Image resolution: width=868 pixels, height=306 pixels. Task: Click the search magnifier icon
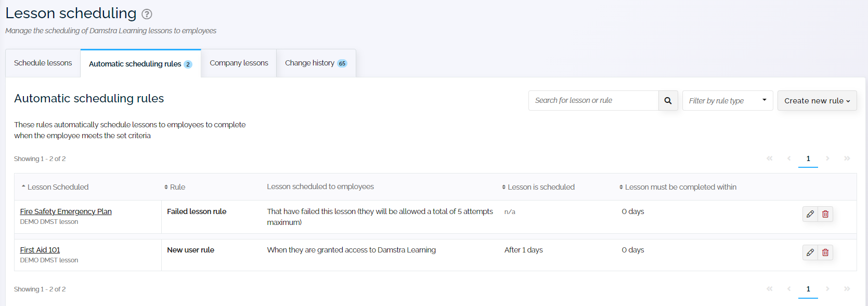tap(668, 100)
